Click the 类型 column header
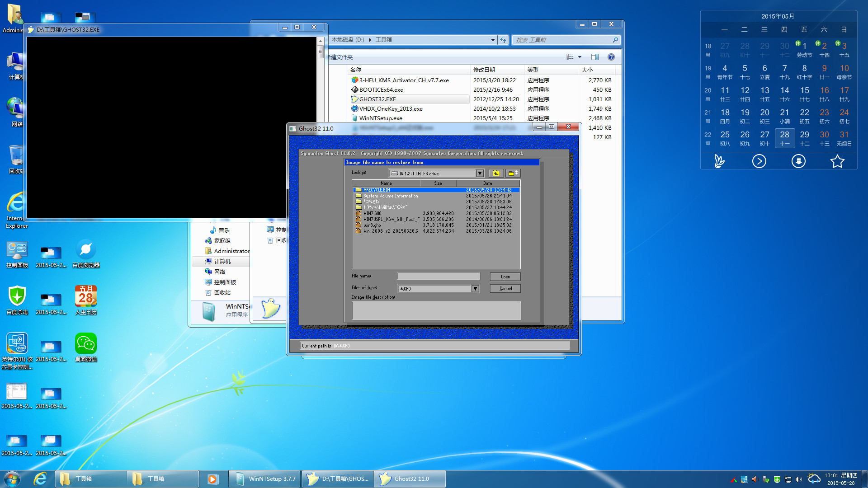Screen dimensions: 868x488 click(x=552, y=70)
